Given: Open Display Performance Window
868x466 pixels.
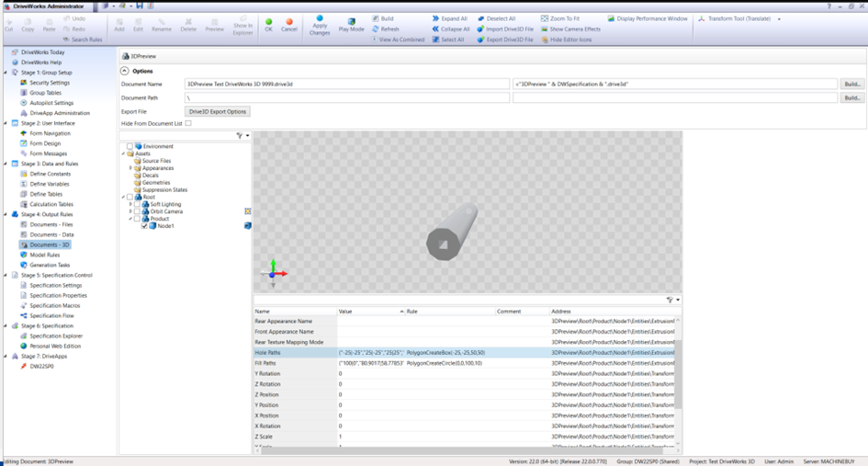Looking at the screenshot, I should [648, 18].
